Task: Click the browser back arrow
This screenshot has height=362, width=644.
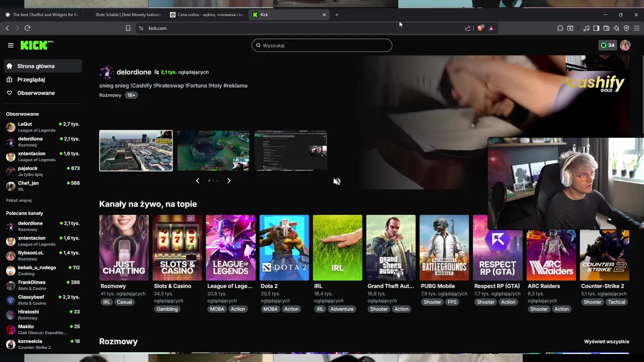Action: tap(7, 28)
